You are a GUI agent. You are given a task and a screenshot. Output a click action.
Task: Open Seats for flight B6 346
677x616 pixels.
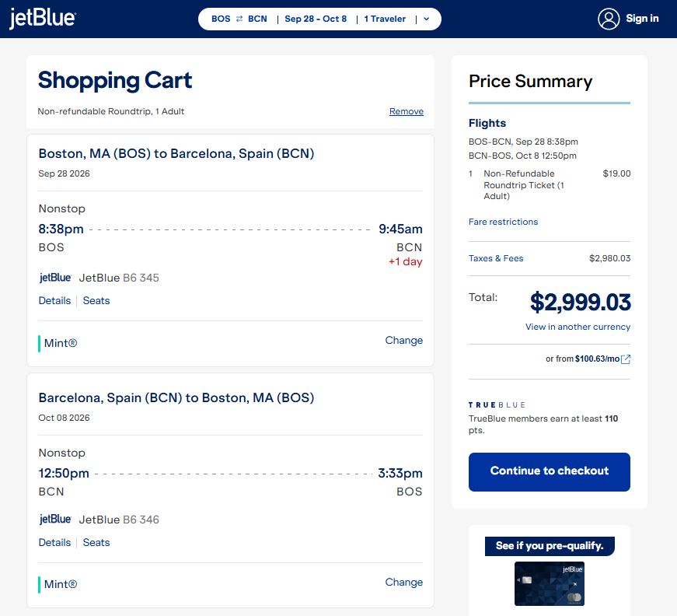click(x=96, y=543)
